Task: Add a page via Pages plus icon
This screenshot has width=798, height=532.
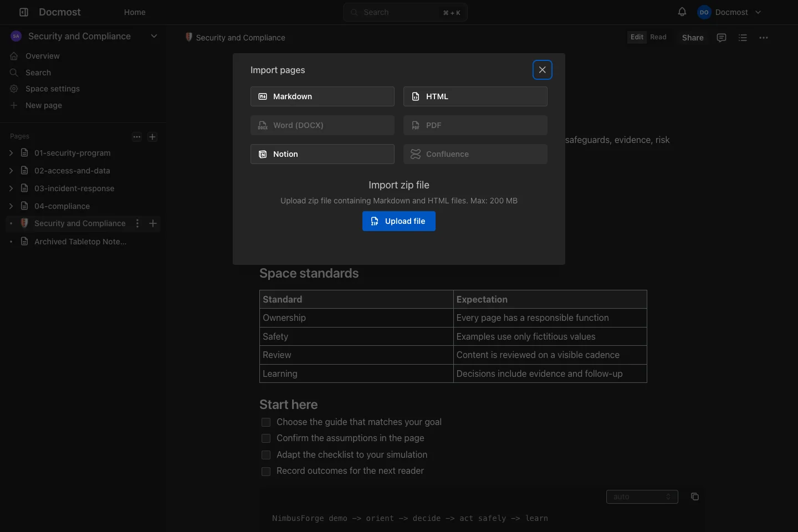Action: coord(152,137)
